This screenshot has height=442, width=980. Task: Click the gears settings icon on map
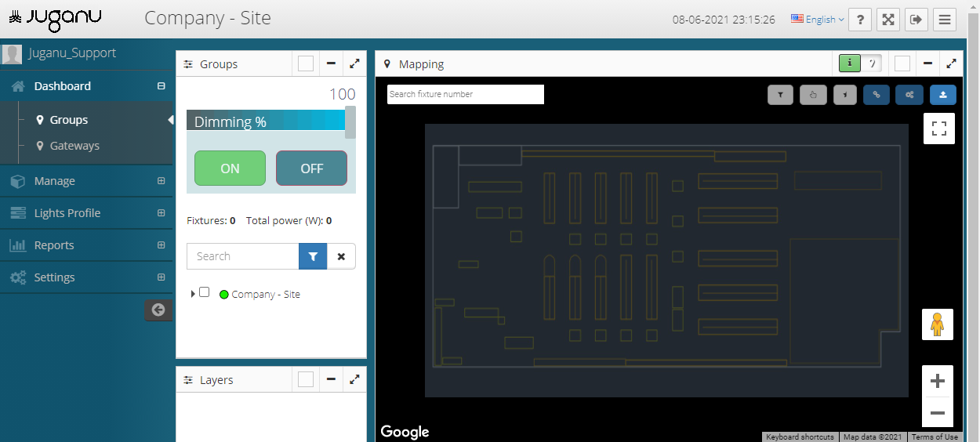click(909, 95)
